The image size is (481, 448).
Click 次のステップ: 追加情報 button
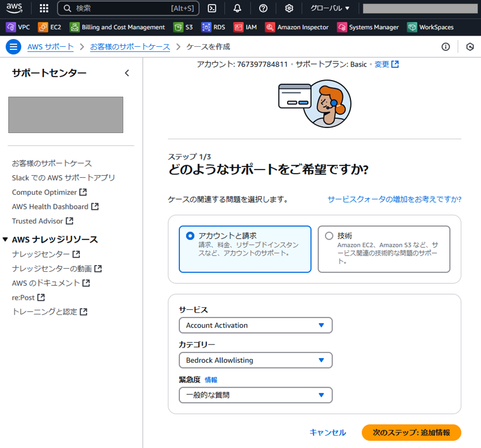tap(411, 432)
